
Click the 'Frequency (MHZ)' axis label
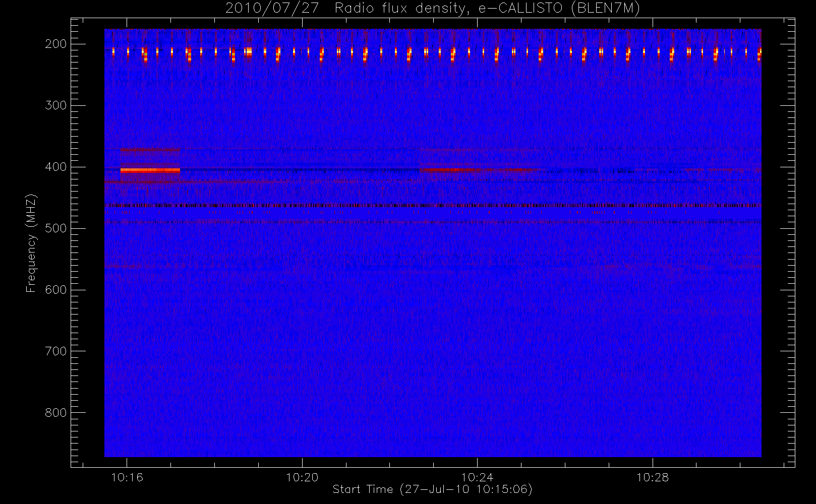31,243
